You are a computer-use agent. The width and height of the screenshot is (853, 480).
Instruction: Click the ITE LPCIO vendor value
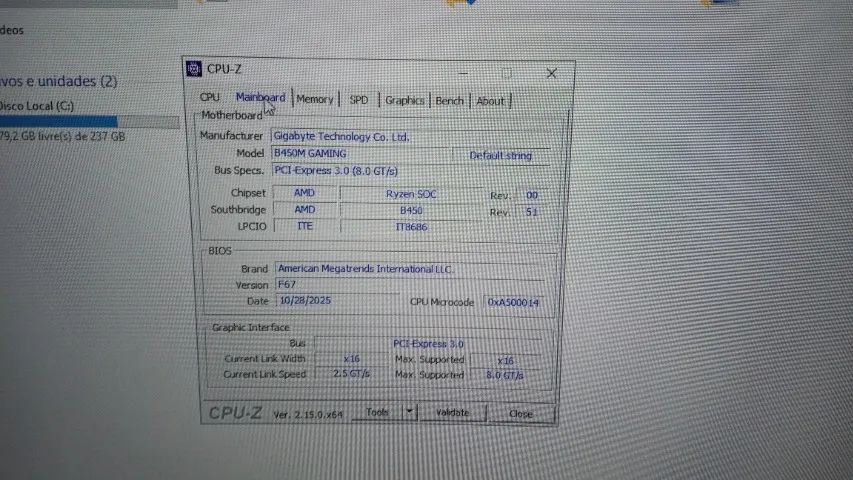point(305,226)
